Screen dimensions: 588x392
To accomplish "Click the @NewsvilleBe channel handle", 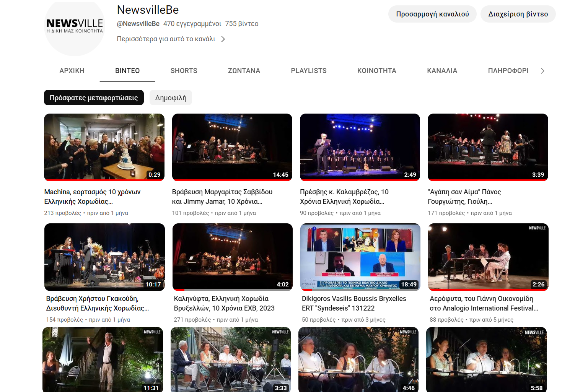I will [x=138, y=24].
